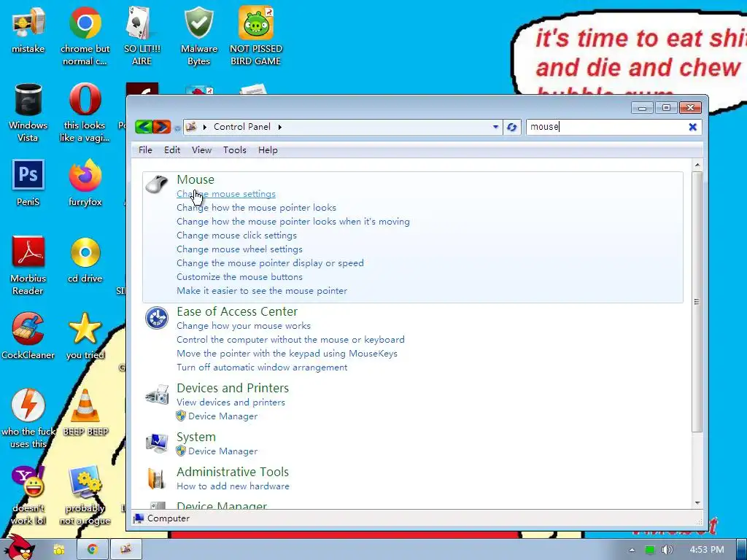This screenshot has width=747, height=560.
Task: Click 'Make it easier to see the mouse pointer'
Action: coord(262,290)
